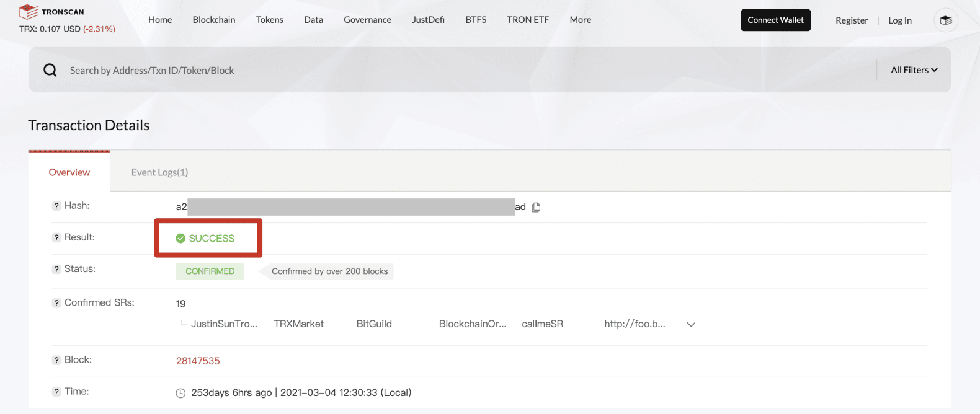
Task: Click question mark icon next to Status
Action: coord(56,269)
